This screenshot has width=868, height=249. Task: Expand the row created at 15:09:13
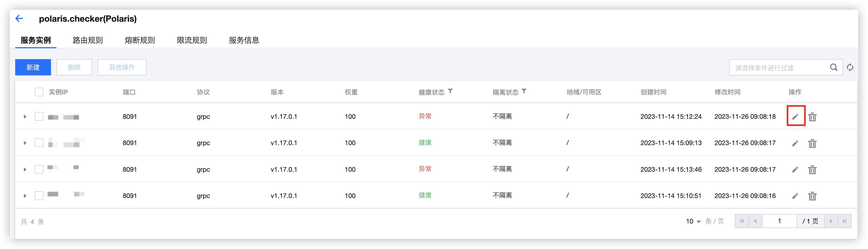click(x=25, y=143)
